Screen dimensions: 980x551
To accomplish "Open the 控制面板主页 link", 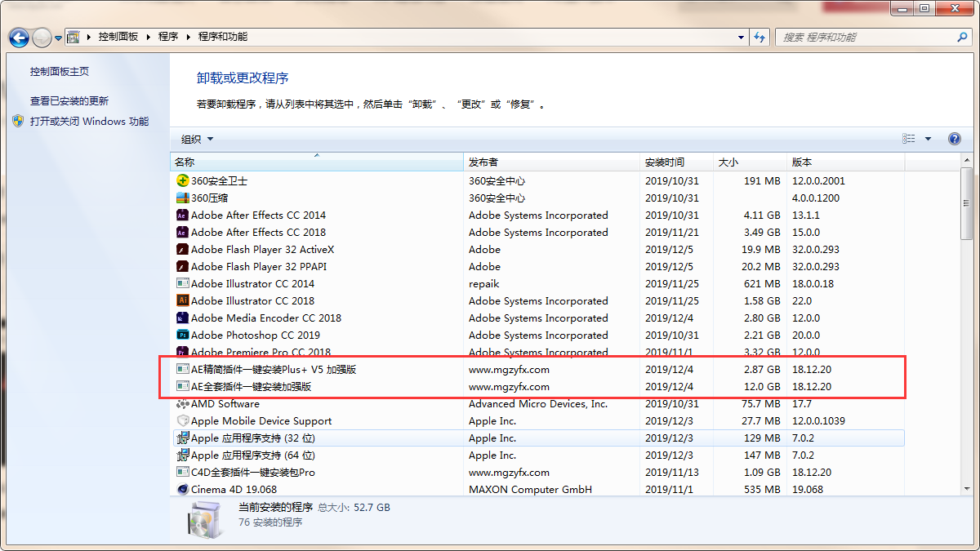I will pos(60,72).
